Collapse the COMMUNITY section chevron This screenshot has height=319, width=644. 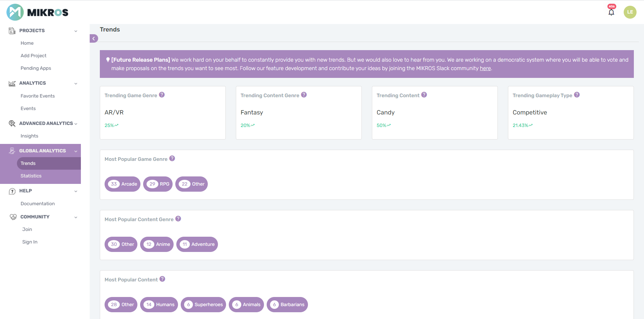point(75,217)
